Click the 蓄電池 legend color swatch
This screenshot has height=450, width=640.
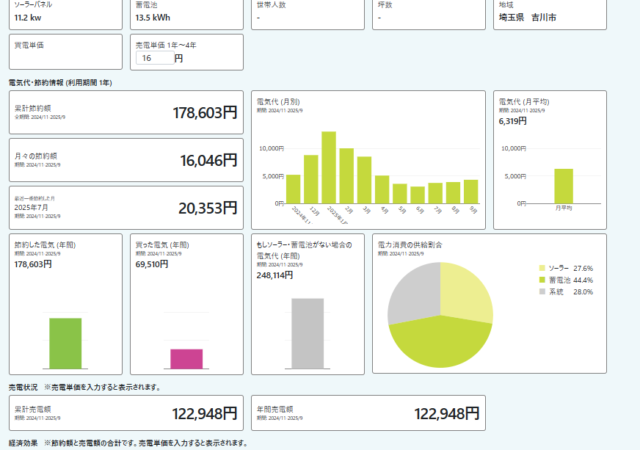click(542, 280)
